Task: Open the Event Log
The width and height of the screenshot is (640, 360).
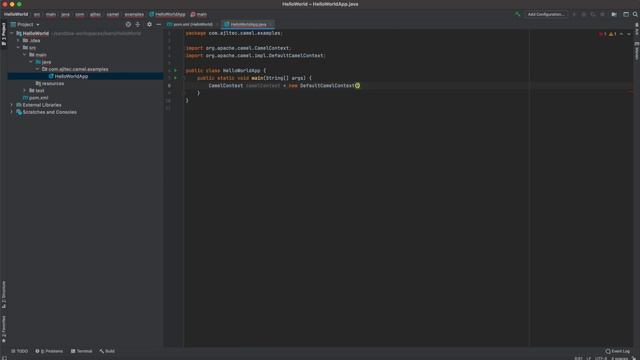Action: [618, 351]
